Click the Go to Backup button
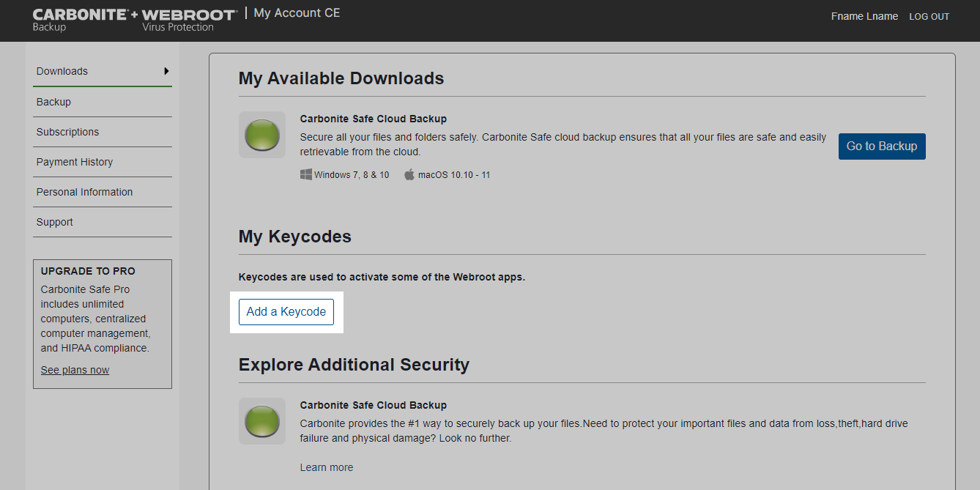This screenshot has width=980, height=490. coord(882,146)
